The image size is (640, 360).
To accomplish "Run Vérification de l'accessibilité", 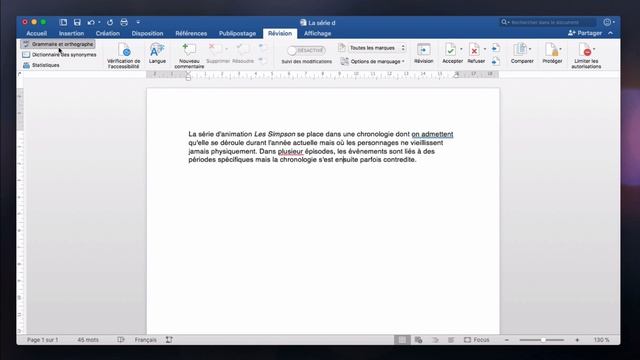I will (x=124, y=55).
